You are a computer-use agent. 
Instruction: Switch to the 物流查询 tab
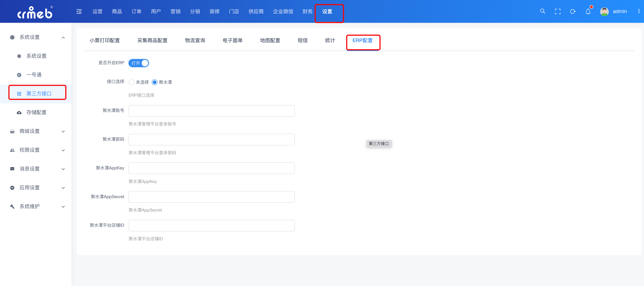pos(195,40)
